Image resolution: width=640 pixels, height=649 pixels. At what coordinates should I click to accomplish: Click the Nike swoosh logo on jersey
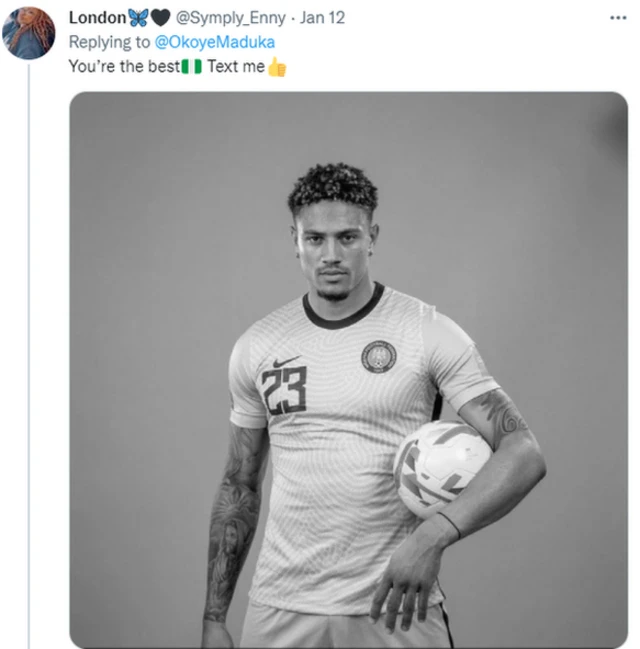(286, 361)
